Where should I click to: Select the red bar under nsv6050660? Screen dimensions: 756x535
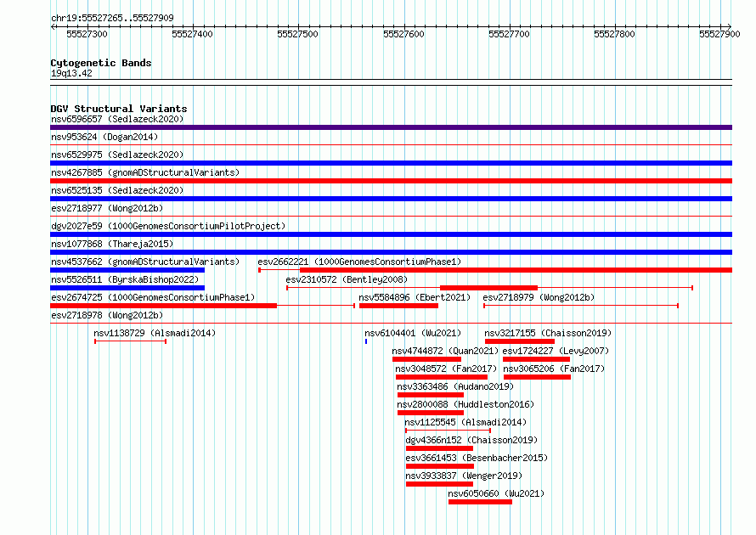[x=480, y=502]
